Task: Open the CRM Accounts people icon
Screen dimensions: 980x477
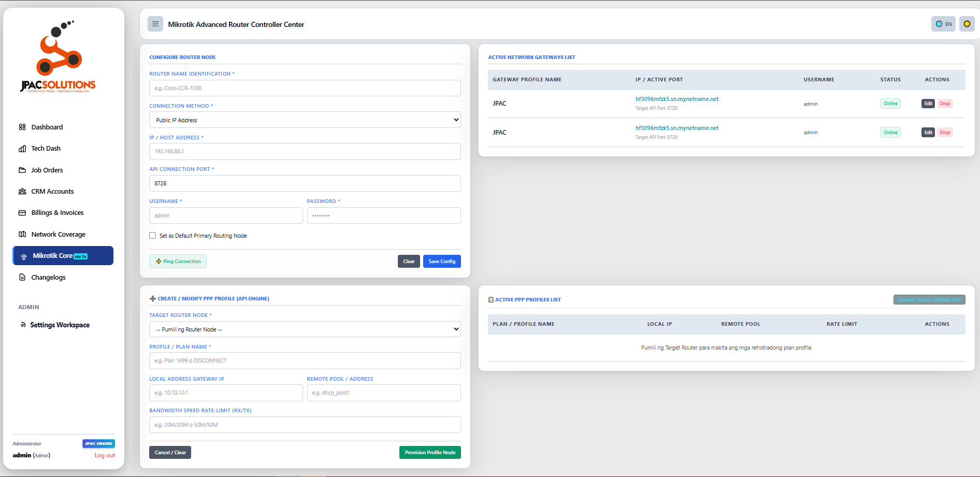Action: [x=22, y=191]
